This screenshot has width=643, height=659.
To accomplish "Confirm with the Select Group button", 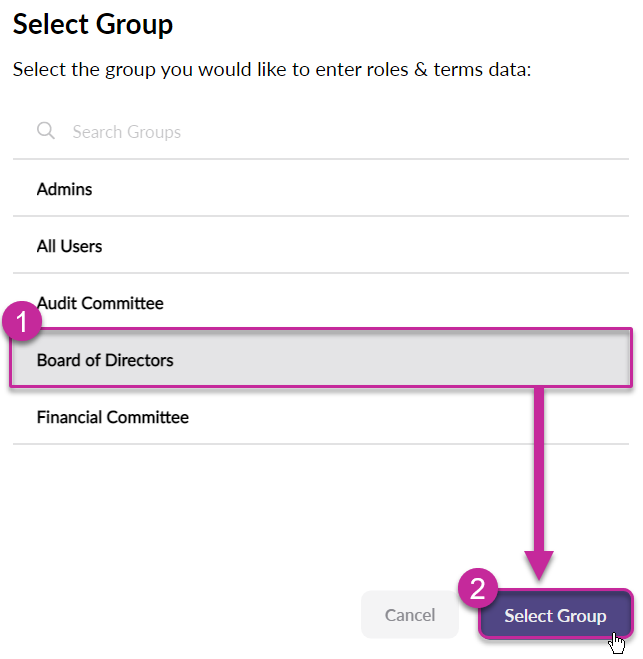I will click(x=555, y=615).
